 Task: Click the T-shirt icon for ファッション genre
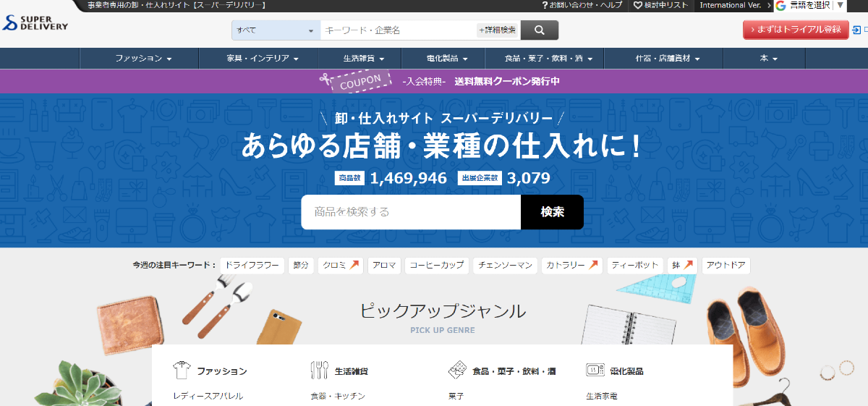[x=182, y=371]
